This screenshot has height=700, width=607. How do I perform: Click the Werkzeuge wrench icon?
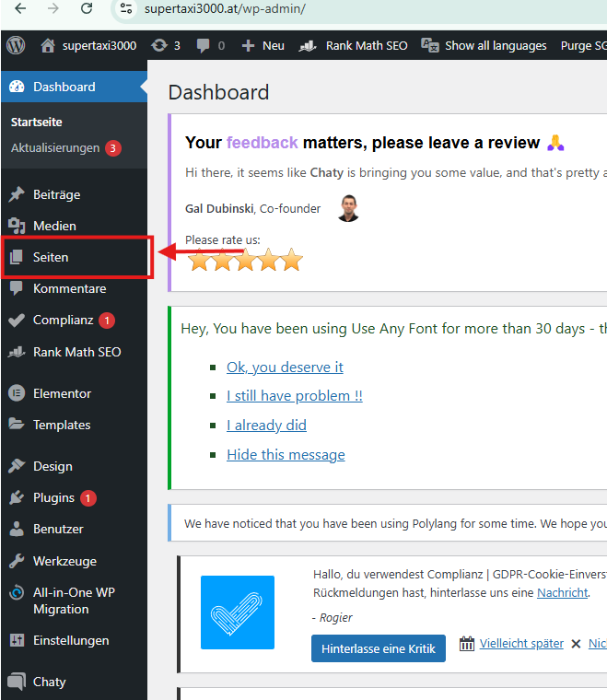click(x=17, y=561)
